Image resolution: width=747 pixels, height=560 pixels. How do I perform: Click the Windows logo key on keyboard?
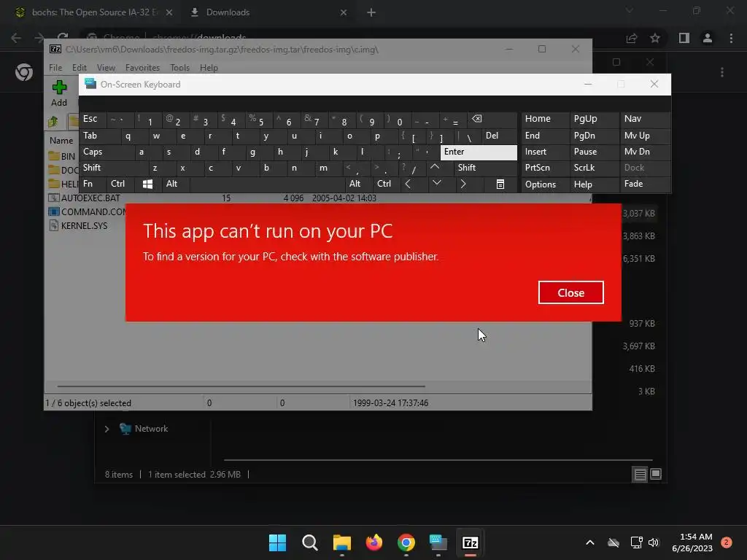tap(147, 184)
